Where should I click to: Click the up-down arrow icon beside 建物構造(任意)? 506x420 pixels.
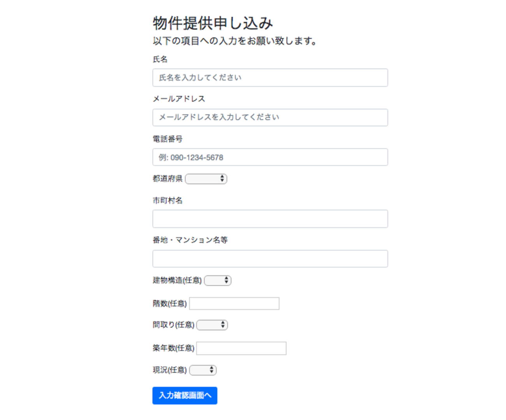(227, 280)
